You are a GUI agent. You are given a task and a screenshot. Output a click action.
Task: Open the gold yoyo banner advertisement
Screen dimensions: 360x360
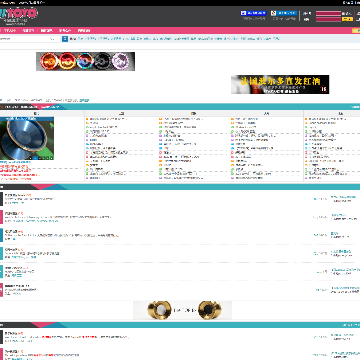click(x=183, y=310)
